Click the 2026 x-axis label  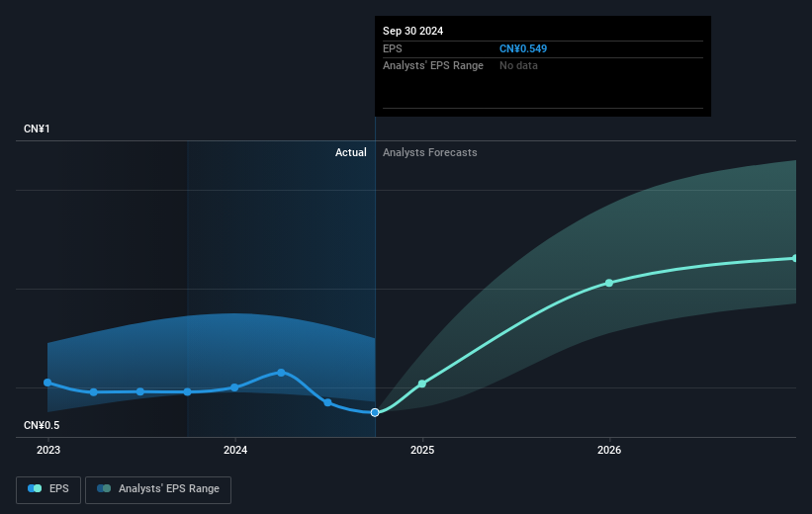coord(609,450)
